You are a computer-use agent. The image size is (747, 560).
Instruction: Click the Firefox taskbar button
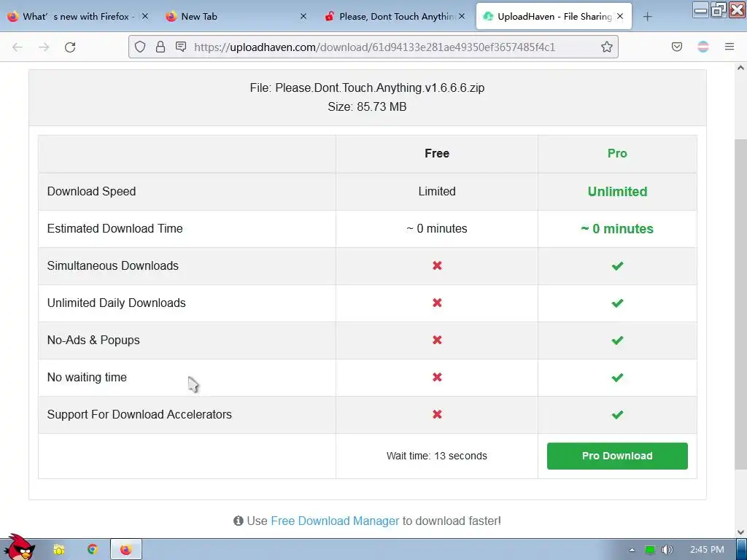(125, 550)
